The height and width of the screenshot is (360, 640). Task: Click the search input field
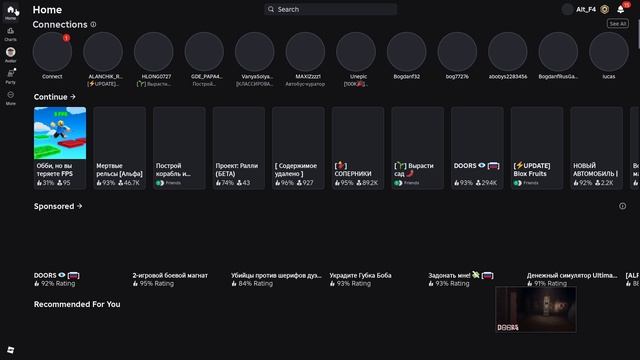click(x=331, y=9)
